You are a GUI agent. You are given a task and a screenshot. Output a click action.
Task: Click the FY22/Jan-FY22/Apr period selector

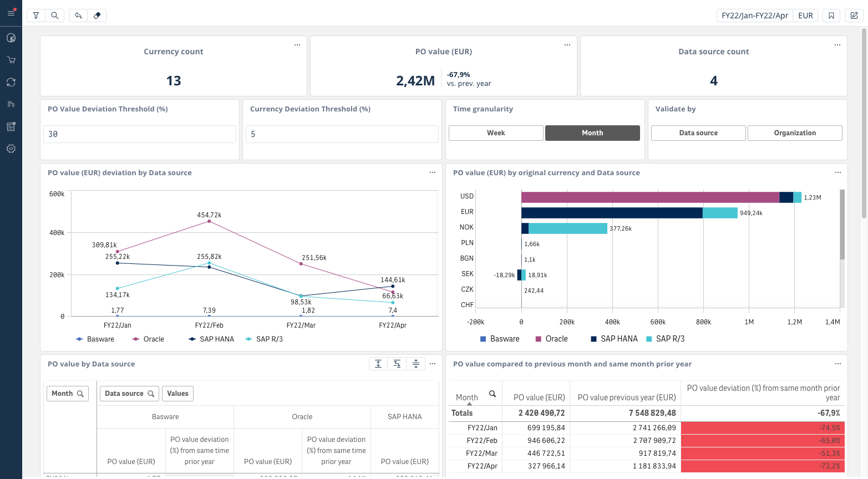(x=754, y=16)
